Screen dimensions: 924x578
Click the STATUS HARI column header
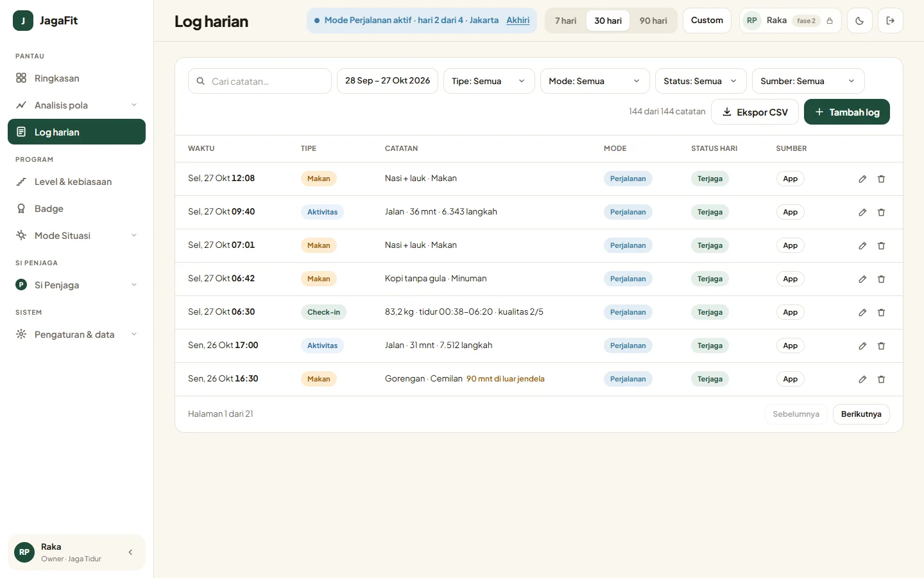point(714,148)
